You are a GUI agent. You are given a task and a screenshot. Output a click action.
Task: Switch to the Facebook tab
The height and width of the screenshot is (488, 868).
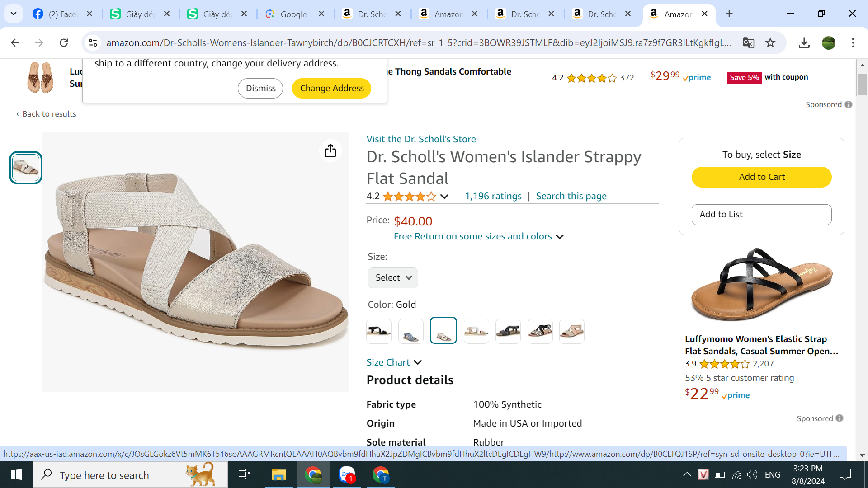tap(62, 14)
